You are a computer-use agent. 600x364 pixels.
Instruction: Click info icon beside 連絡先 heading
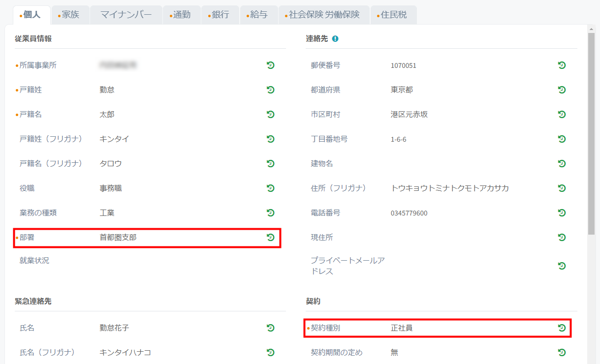click(x=335, y=38)
